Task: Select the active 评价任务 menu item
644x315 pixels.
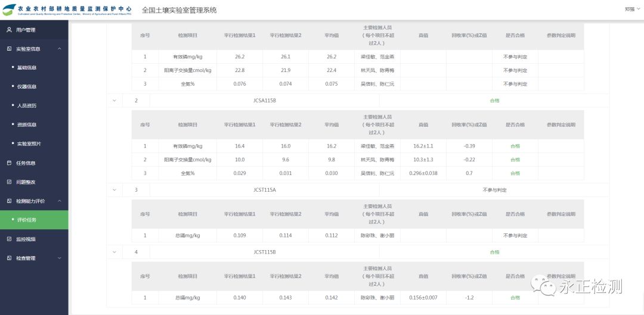Action: point(34,220)
